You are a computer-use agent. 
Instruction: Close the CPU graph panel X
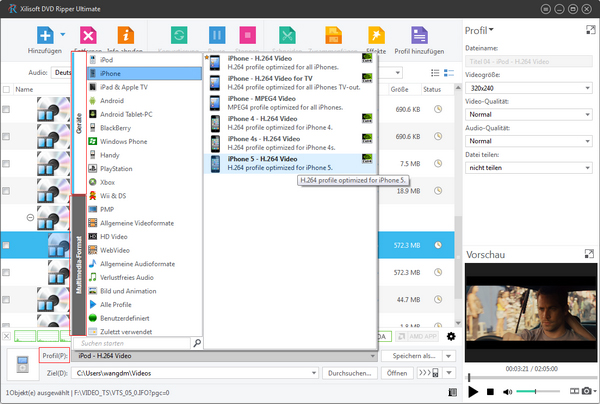tap(7, 336)
